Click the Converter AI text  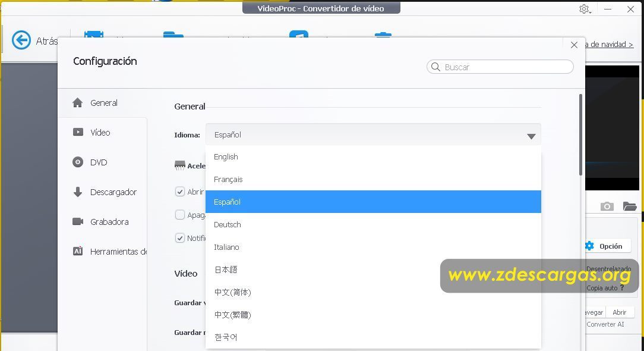(x=605, y=324)
